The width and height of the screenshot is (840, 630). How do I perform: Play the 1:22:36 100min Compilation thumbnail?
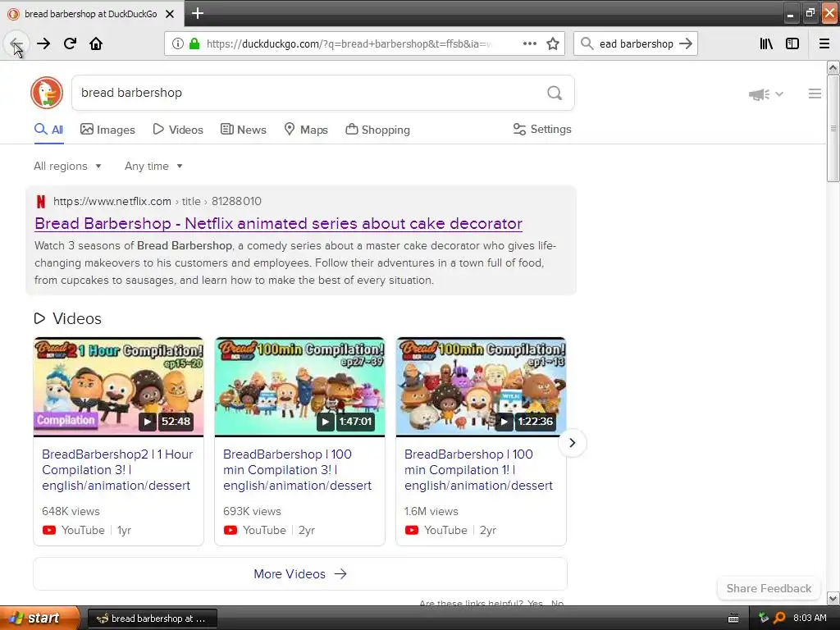tap(481, 386)
